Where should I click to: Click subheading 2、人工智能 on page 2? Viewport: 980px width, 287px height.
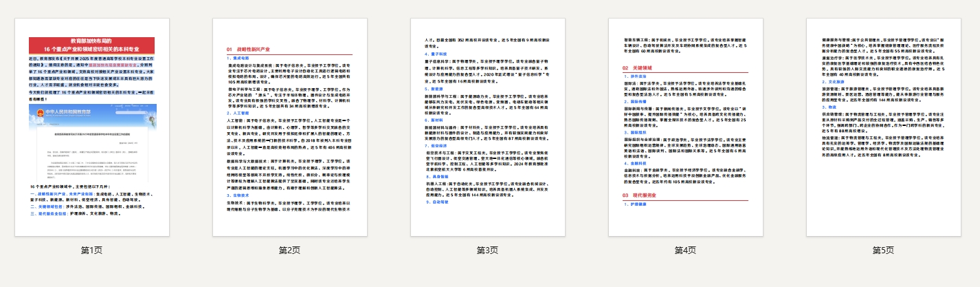[238, 114]
